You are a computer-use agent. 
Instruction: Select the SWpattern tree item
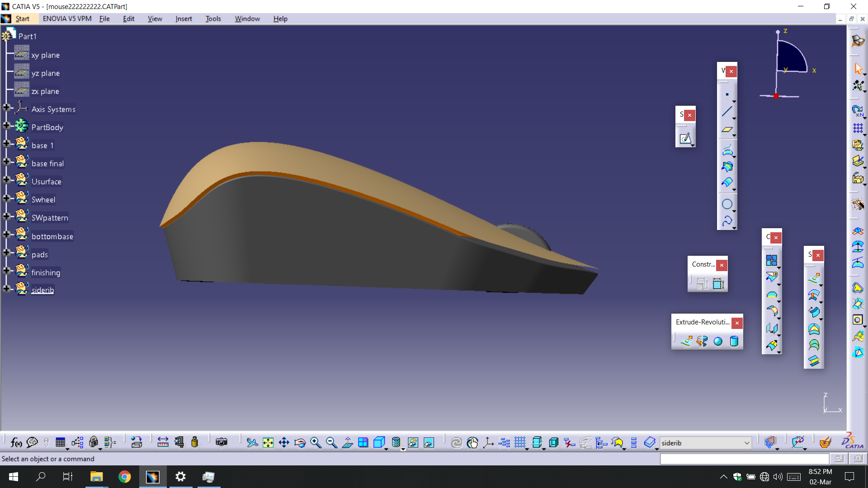pos(50,218)
